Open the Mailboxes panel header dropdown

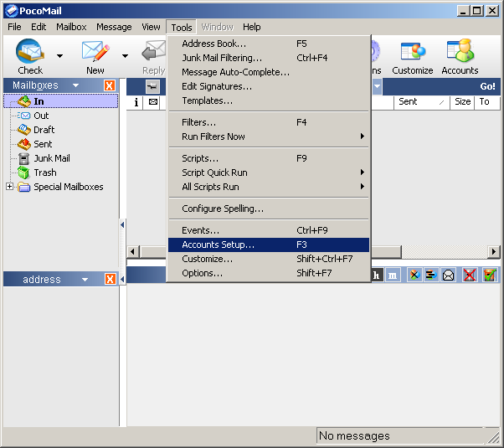(75, 85)
